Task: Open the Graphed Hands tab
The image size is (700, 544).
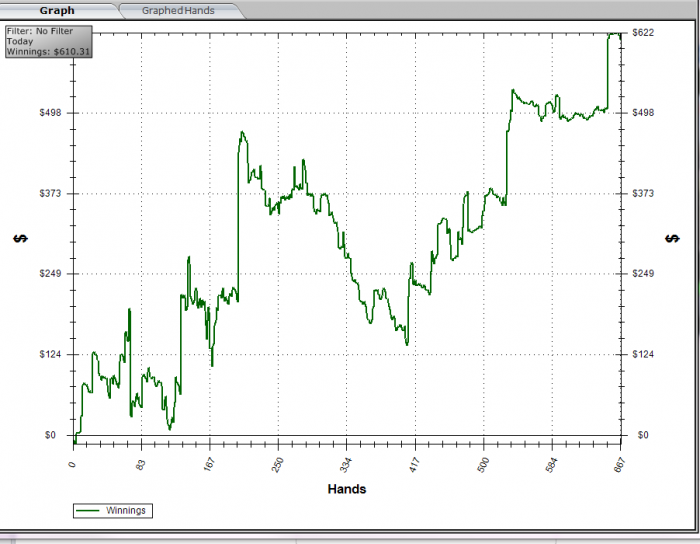Action: 178,11
